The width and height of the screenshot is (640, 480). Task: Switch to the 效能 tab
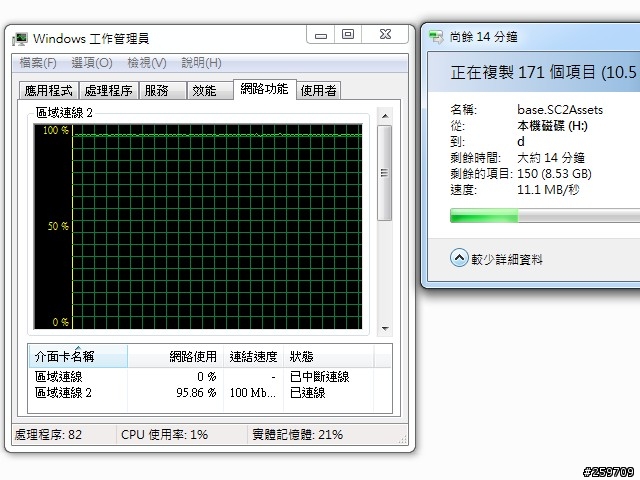(x=210, y=90)
